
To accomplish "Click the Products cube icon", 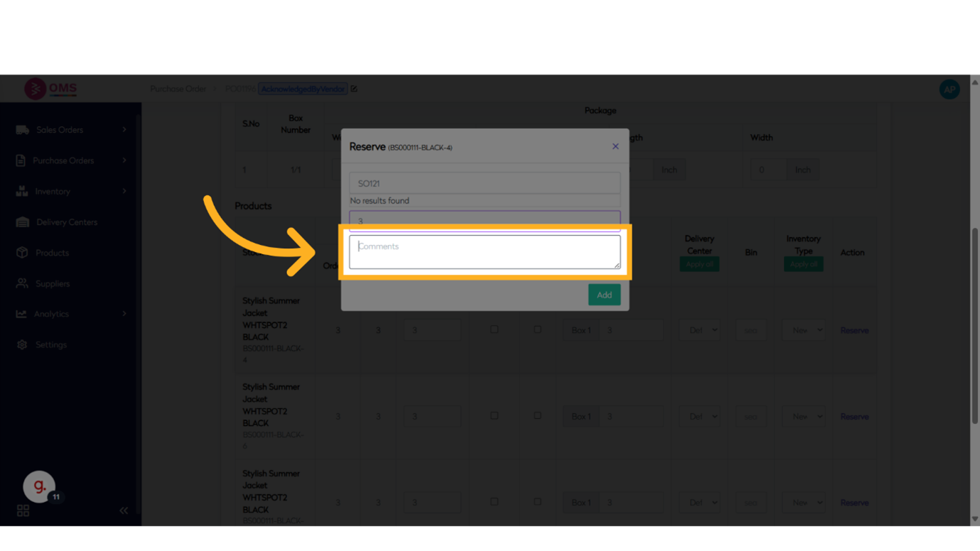I will pyautogui.click(x=22, y=253).
